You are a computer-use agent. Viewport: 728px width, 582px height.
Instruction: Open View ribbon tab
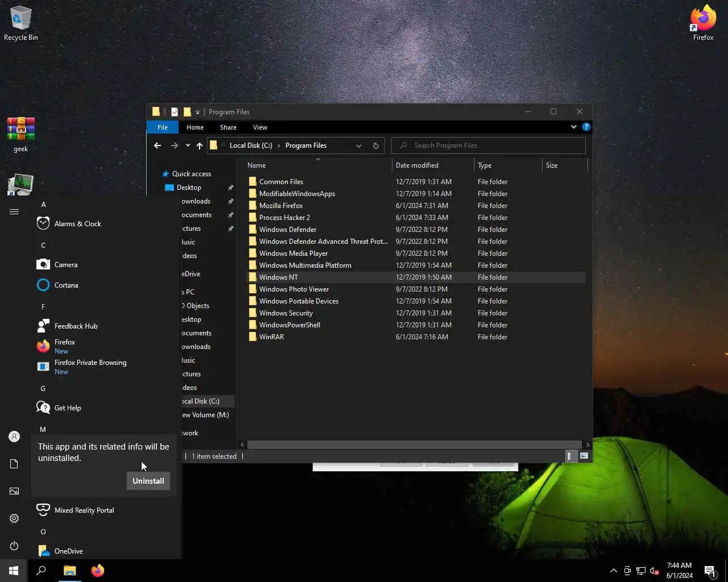tap(260, 127)
